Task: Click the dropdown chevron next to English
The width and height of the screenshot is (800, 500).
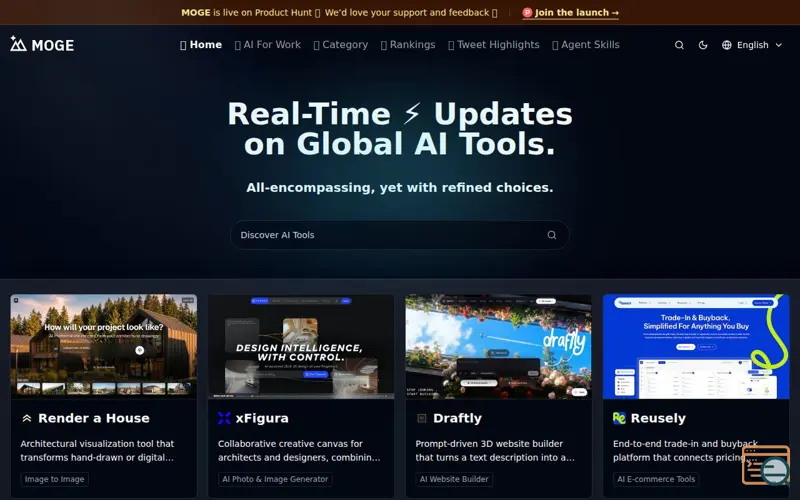Action: pyautogui.click(x=779, y=45)
